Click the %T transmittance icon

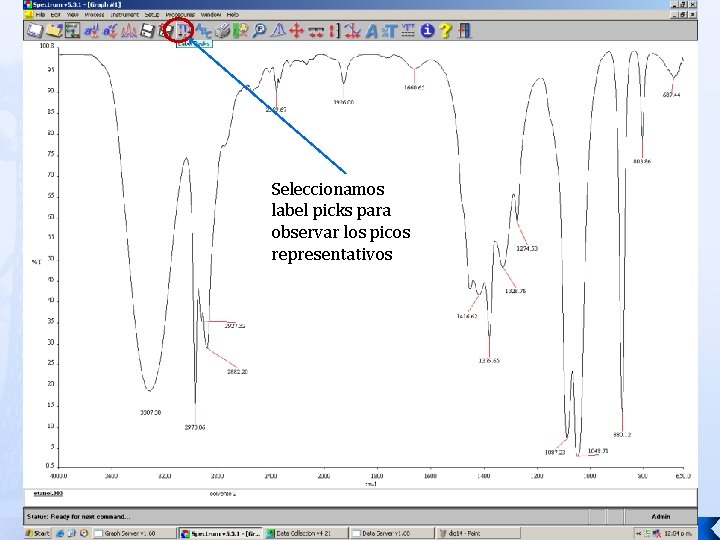(389, 31)
